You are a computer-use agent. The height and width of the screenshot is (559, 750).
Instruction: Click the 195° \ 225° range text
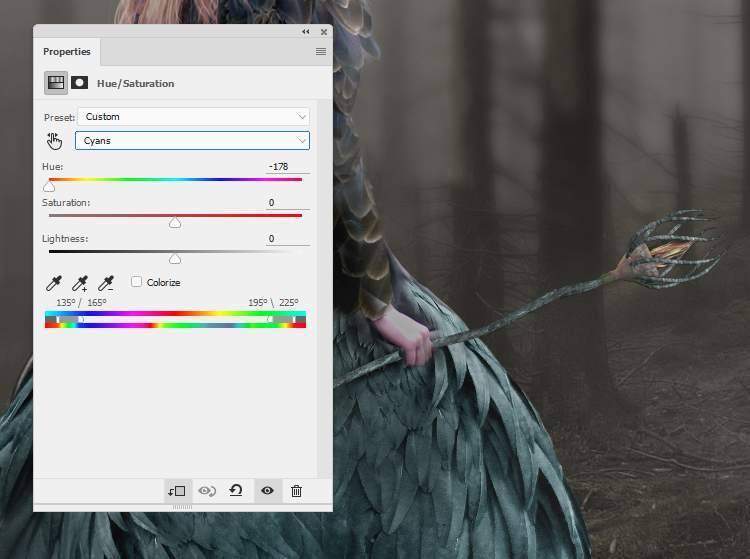click(x=273, y=303)
